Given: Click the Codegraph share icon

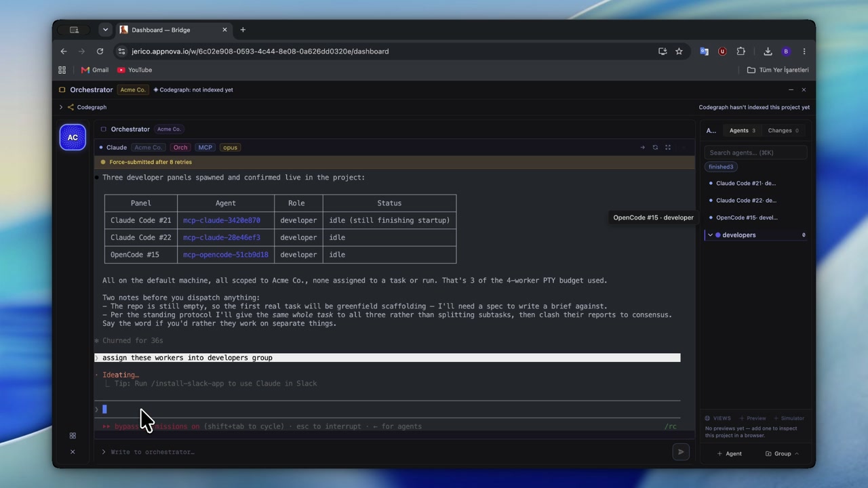Looking at the screenshot, I should pos(71,107).
